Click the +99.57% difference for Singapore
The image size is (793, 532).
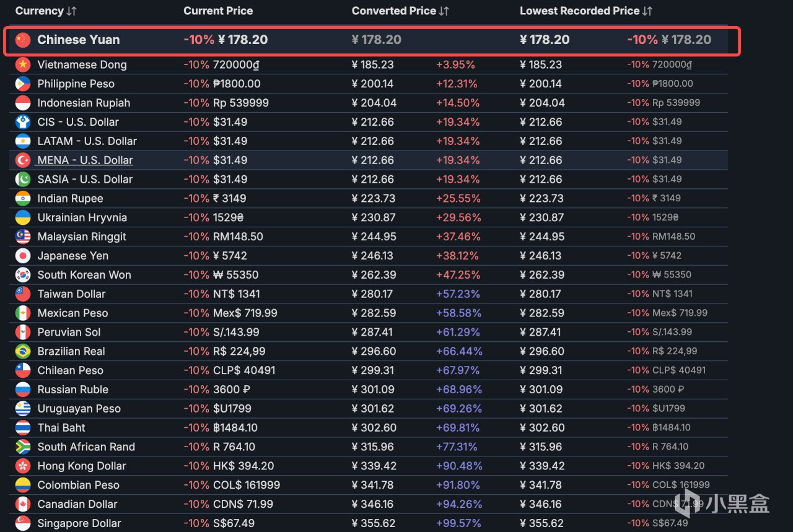[x=459, y=523]
